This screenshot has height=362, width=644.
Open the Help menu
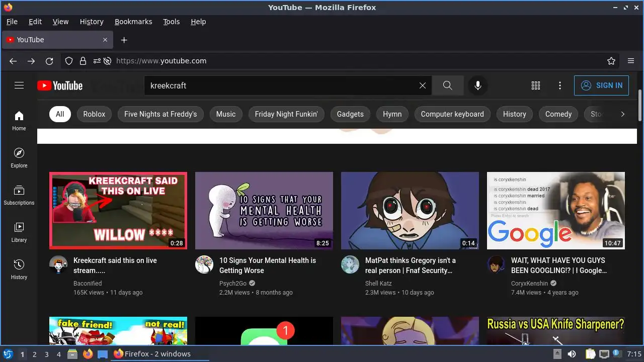198,22
